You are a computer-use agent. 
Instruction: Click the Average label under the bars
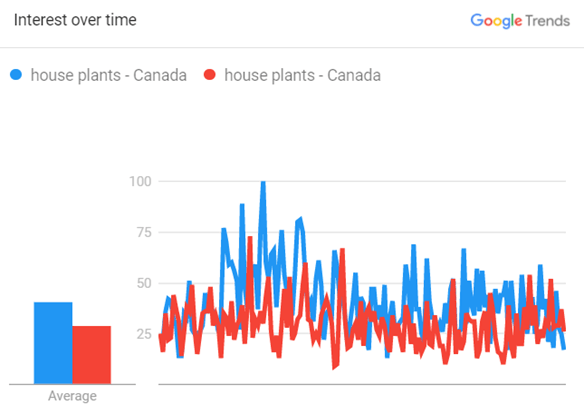point(72,396)
